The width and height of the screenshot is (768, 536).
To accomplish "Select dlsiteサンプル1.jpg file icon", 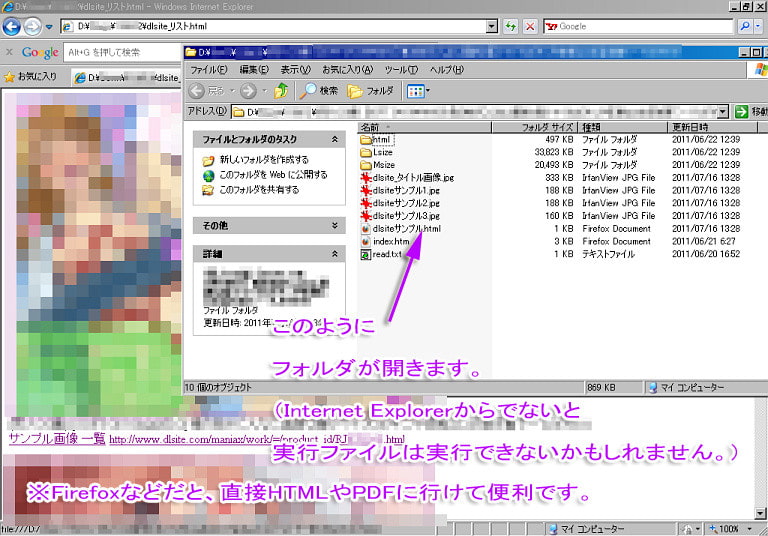I will coord(365,191).
